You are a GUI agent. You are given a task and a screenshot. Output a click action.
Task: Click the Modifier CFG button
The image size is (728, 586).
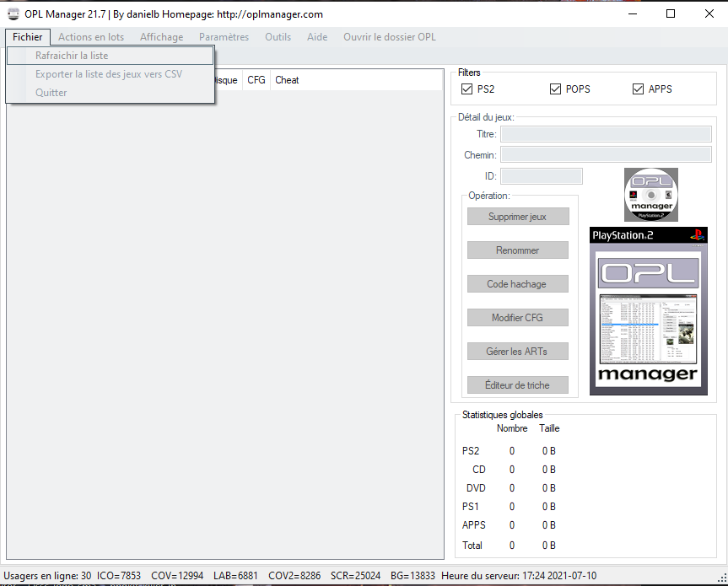[x=518, y=318]
